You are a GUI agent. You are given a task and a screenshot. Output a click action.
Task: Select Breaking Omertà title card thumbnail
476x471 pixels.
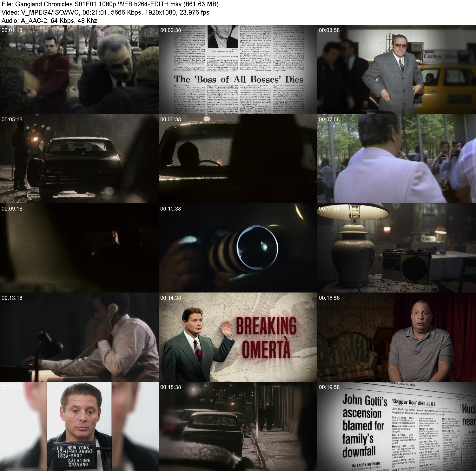[x=238, y=337]
